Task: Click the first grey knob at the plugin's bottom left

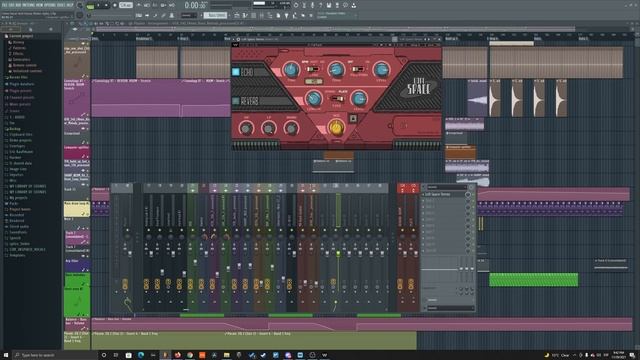Action: (246, 128)
